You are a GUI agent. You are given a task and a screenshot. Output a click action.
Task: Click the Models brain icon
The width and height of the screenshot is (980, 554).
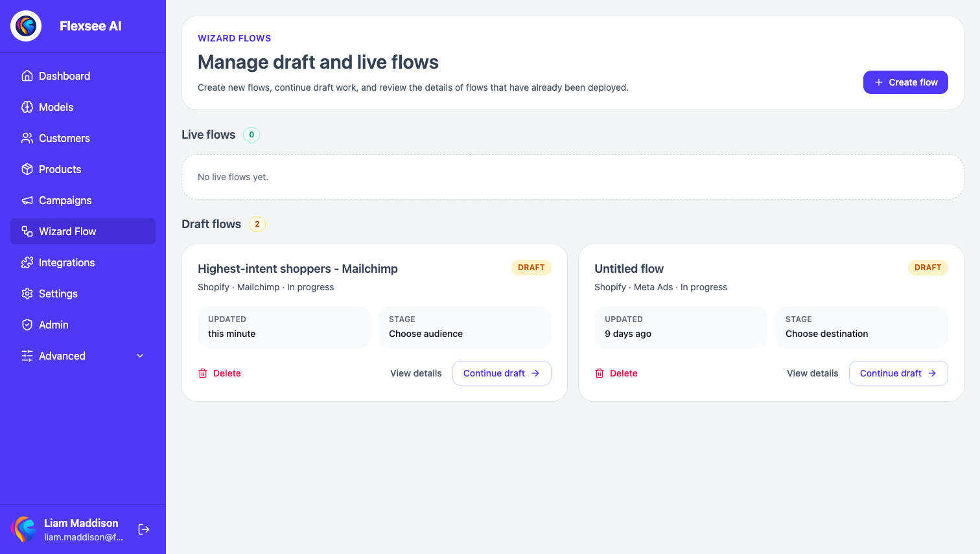27,107
